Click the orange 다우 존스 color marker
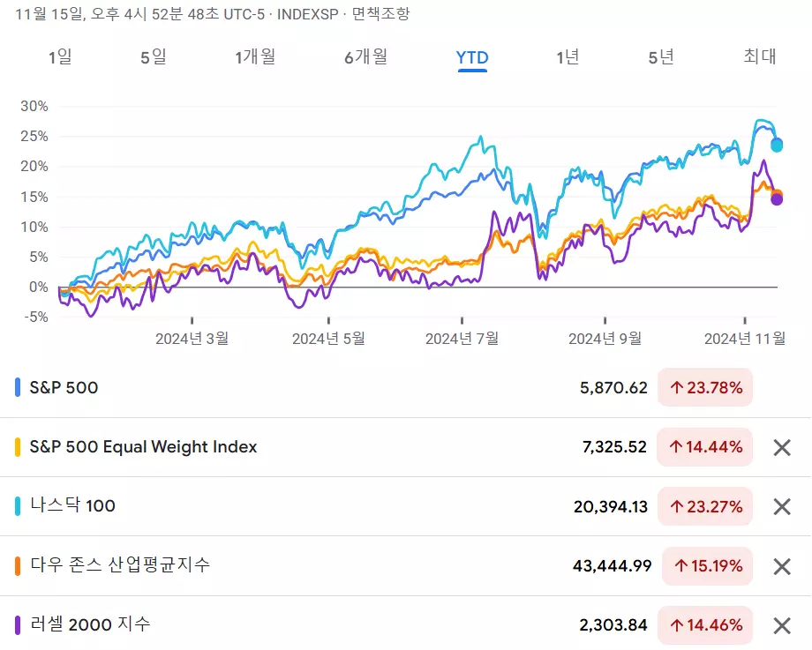Viewport: 812px width, 650px height. pos(18,566)
